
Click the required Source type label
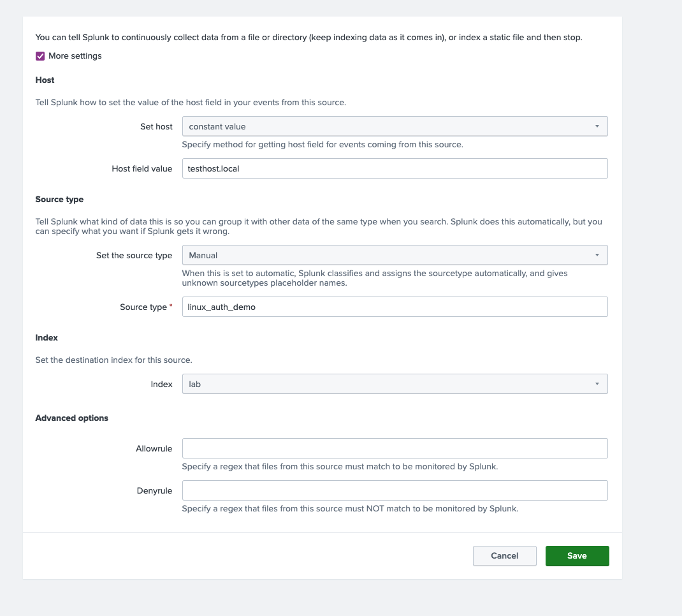(x=143, y=307)
